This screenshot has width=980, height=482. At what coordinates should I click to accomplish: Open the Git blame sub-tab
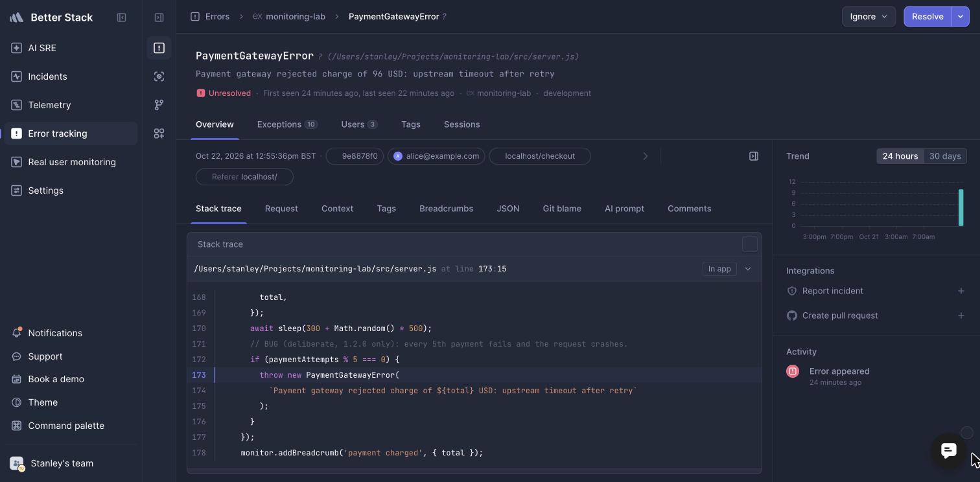(x=562, y=209)
